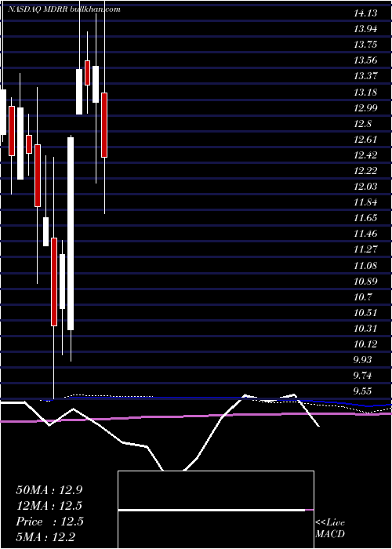392x549 pixels.
Task: Click the NASDAQ MDRR chart title
Action: 64,9
